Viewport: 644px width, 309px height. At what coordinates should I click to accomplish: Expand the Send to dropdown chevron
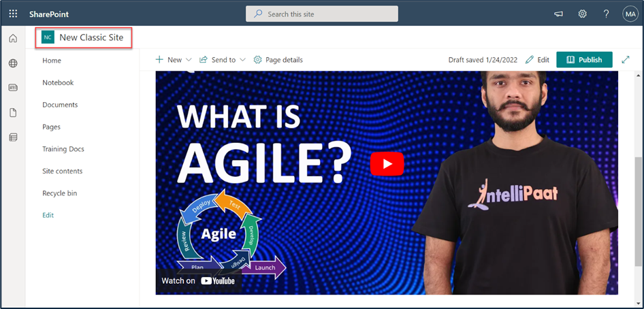(242, 60)
